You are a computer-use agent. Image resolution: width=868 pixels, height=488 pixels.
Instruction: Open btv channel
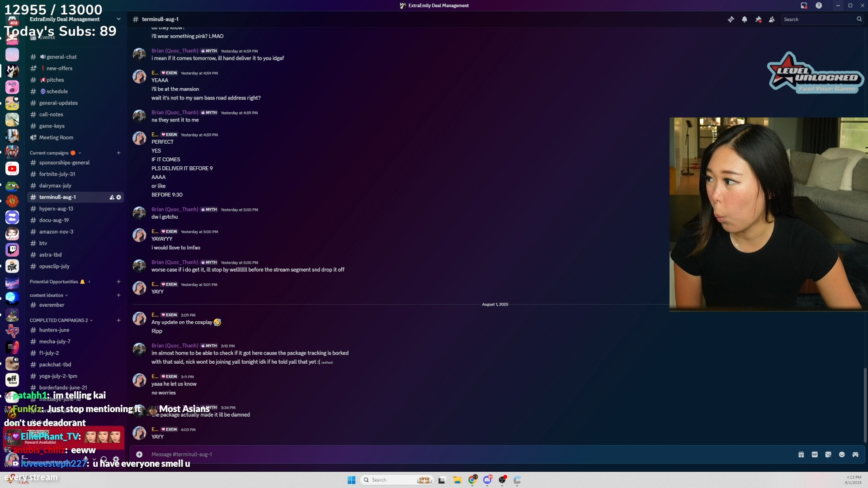[x=75, y=244]
